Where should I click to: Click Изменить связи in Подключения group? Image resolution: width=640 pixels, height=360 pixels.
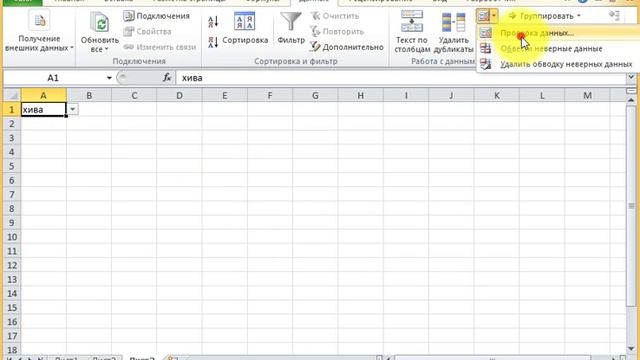point(160,47)
